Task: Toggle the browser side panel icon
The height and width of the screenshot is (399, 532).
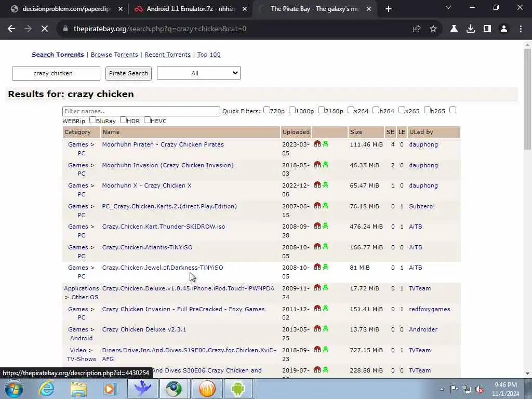Action: (487, 29)
